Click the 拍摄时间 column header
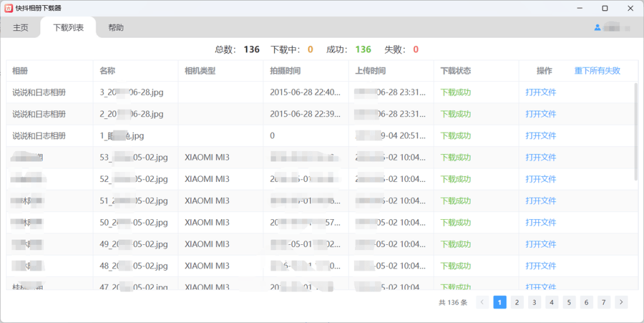Viewport: 644px width, 323px height. (x=285, y=71)
